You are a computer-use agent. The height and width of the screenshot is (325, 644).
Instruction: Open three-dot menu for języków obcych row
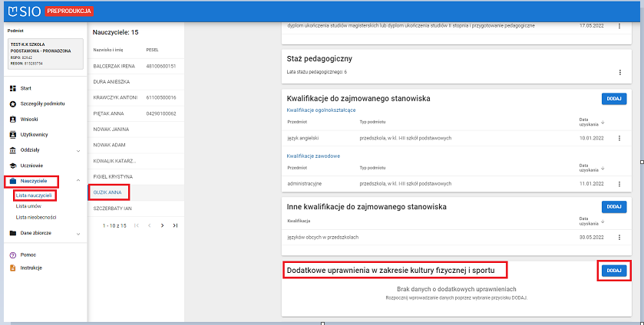tap(619, 238)
